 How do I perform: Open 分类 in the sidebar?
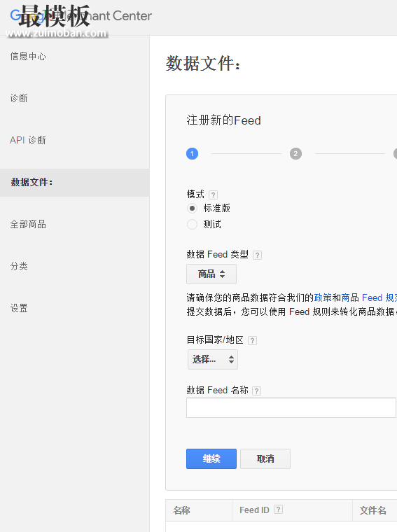[x=19, y=266]
